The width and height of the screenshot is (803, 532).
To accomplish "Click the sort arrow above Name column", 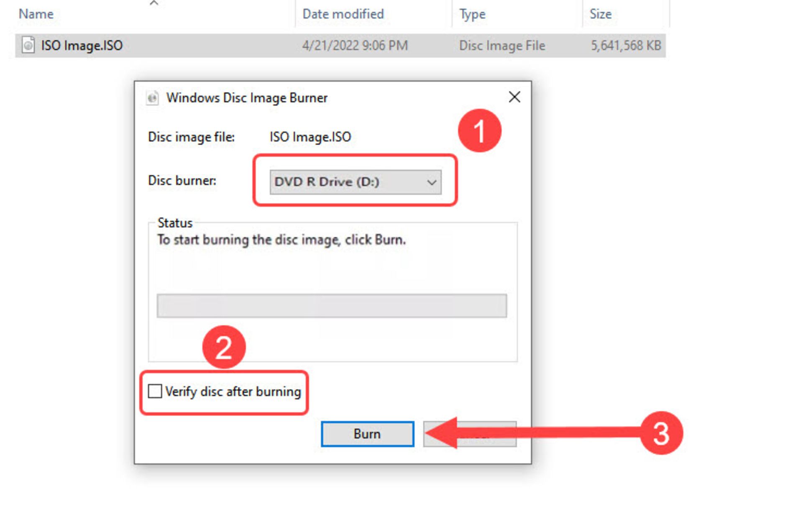I will point(154,3).
